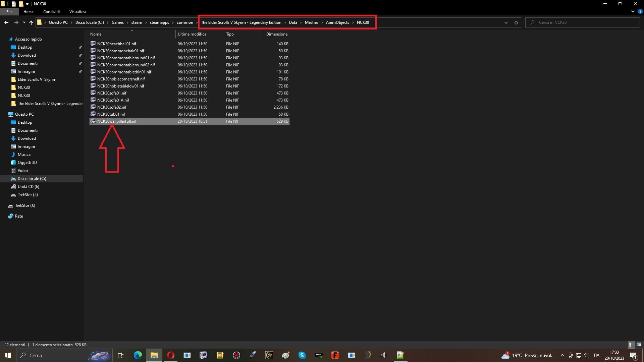Open Rete network in sidebar
Image resolution: width=644 pixels, height=362 pixels.
19,216
